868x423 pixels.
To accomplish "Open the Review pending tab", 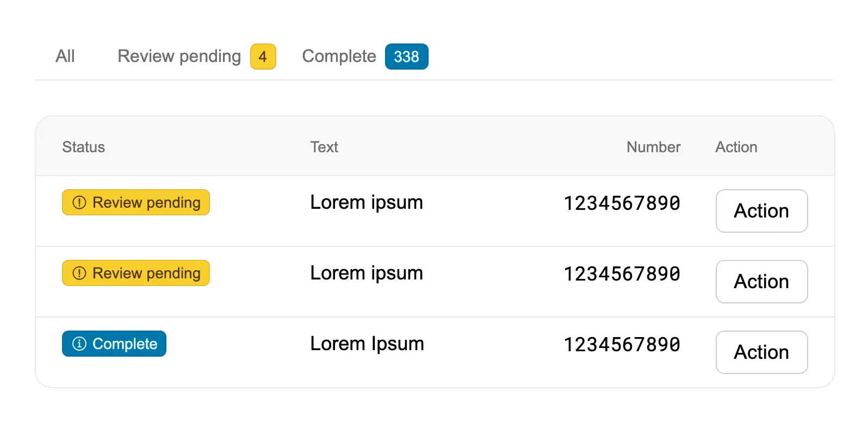I will [x=179, y=57].
